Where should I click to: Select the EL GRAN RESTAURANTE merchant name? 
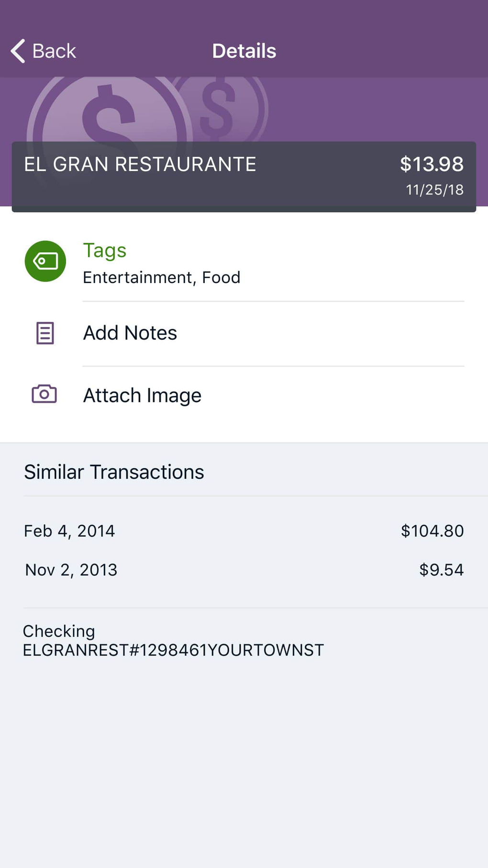pyautogui.click(x=140, y=164)
